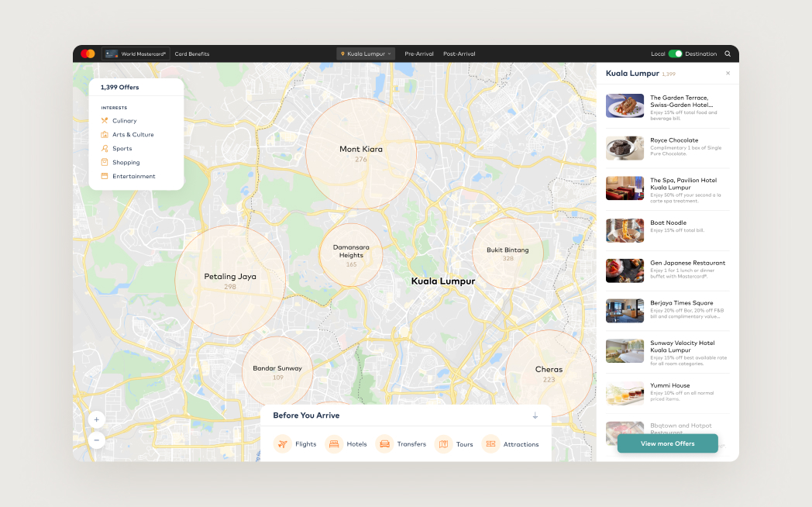Close the Kuala Lumpur offers panel

pyautogui.click(x=728, y=74)
